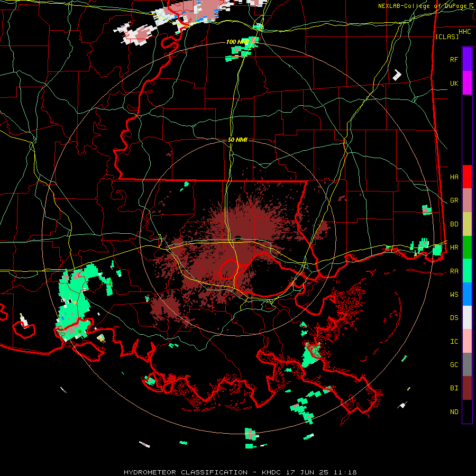Image resolution: width=476 pixels, height=476 pixels.
Task: Click the UK magenta legend swatch
Action: pos(467,83)
